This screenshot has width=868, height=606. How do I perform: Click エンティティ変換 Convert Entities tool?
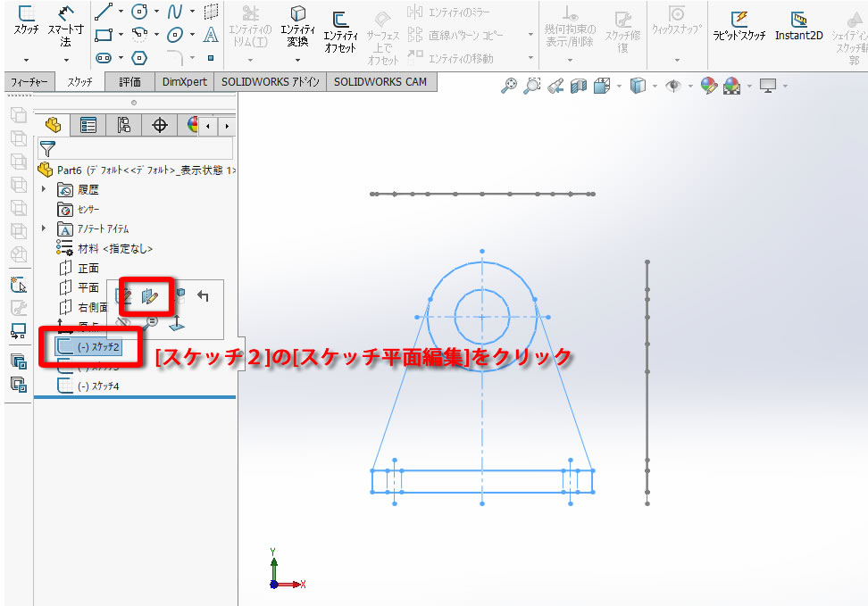point(298,27)
